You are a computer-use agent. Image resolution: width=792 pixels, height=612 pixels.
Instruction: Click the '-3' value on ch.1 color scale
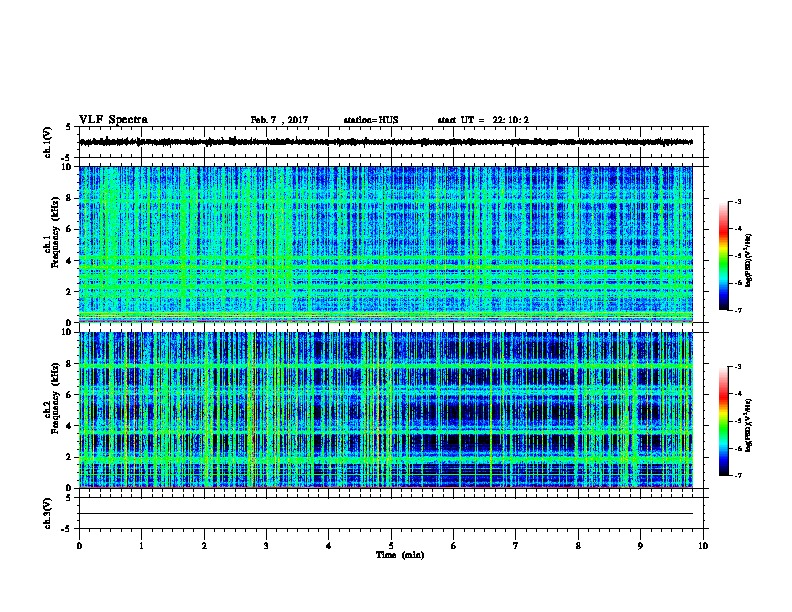pos(737,201)
